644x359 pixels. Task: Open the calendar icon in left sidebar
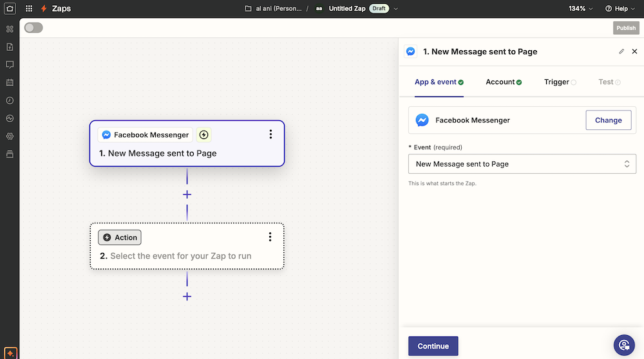[x=10, y=82]
